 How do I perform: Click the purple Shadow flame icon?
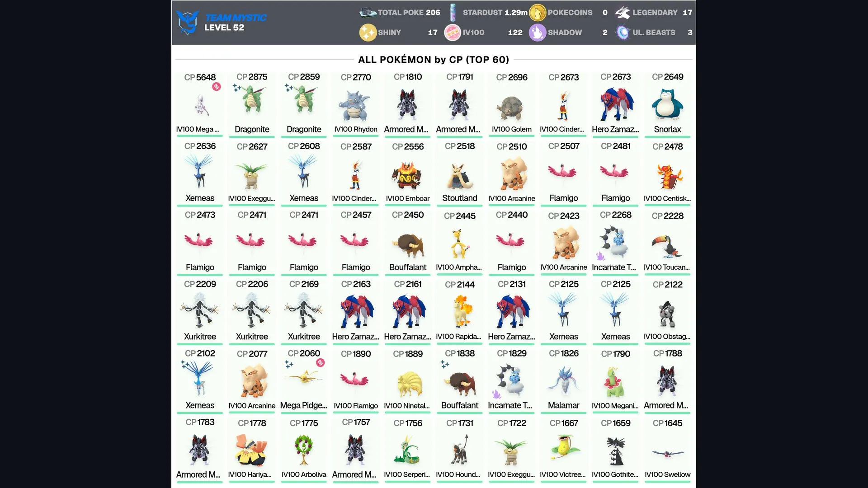click(538, 33)
